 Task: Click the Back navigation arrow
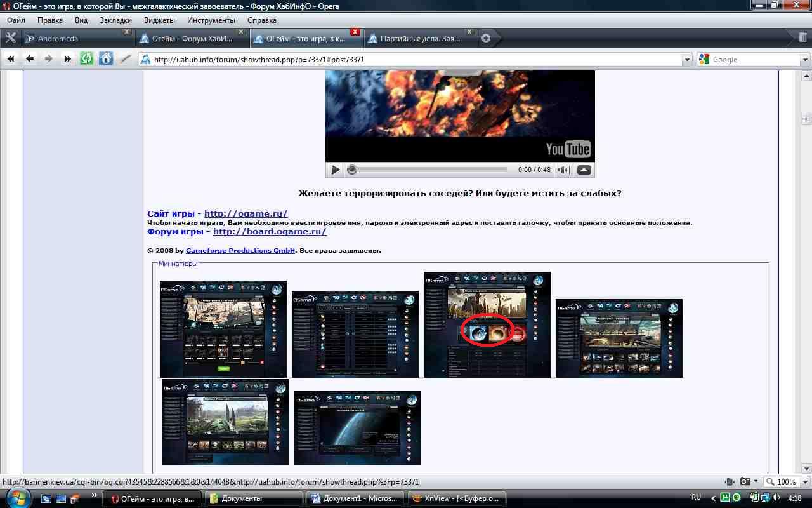30,59
